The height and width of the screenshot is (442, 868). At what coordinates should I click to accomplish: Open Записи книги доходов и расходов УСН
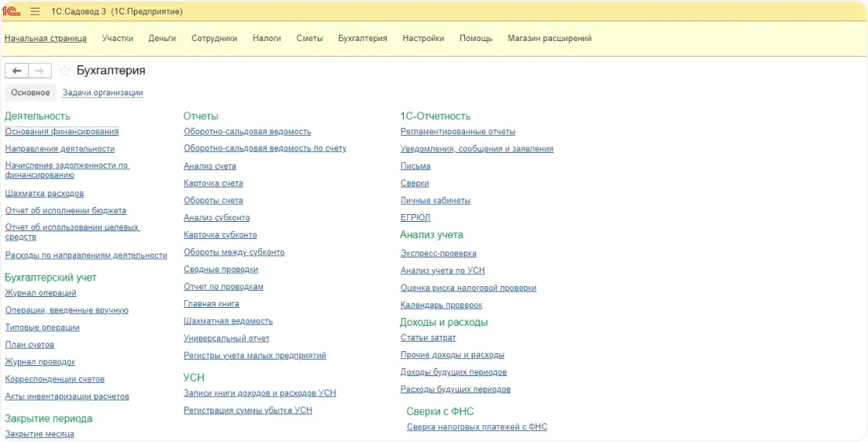[x=260, y=393]
